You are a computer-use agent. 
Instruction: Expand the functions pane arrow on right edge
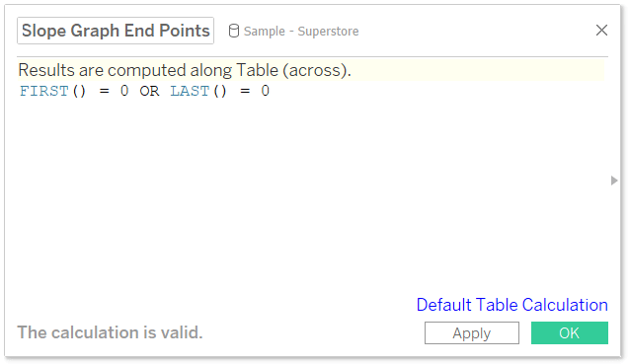tap(614, 181)
